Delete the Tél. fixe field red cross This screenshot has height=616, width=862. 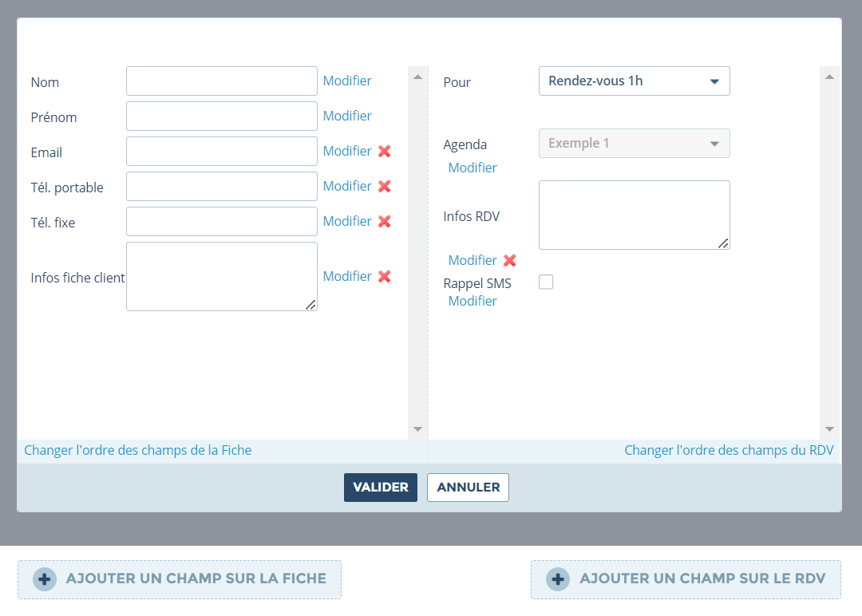point(384,222)
